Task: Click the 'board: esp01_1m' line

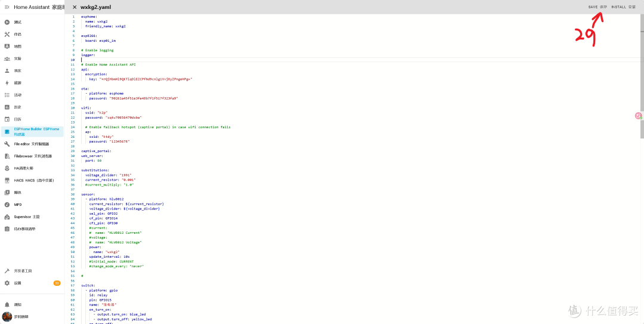Action: (x=101, y=41)
